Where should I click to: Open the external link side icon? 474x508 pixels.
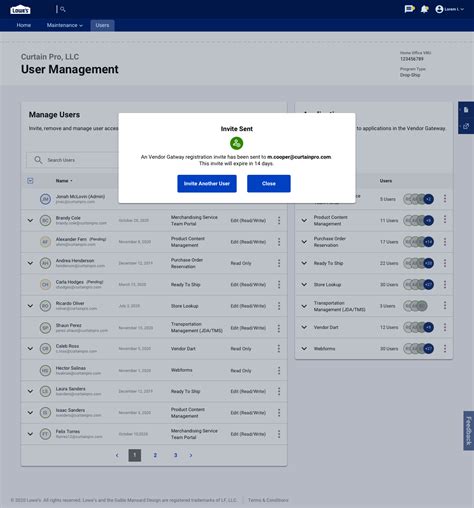[466, 126]
